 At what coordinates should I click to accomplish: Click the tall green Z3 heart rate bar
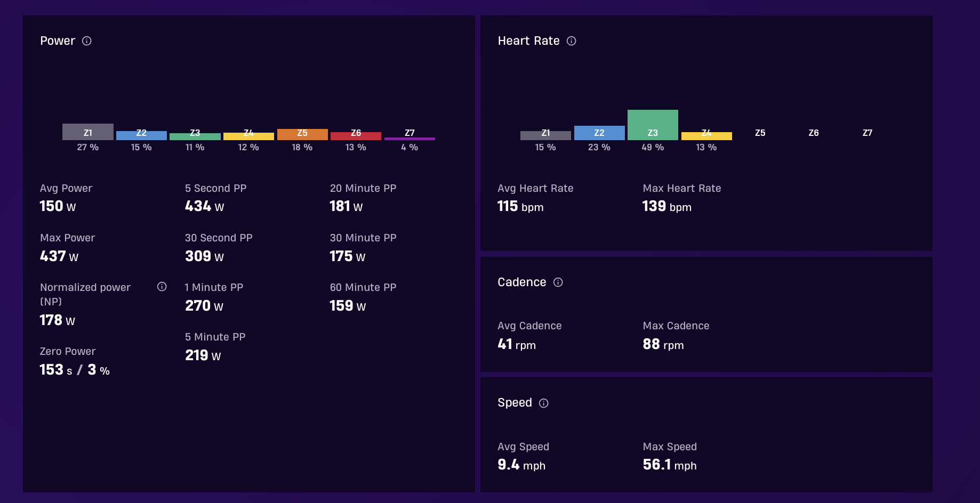[x=653, y=125]
